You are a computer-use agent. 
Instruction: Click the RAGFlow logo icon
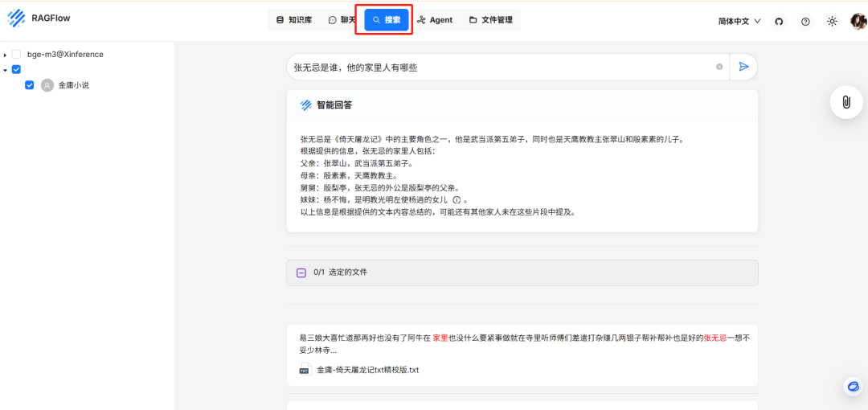[16, 18]
